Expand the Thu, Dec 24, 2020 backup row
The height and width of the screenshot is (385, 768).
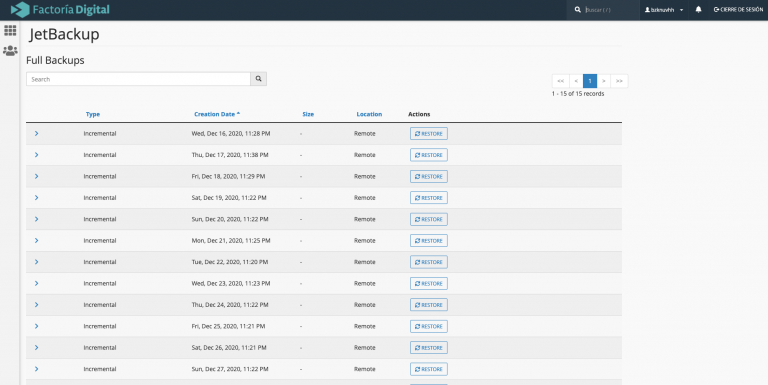pyautogui.click(x=37, y=305)
